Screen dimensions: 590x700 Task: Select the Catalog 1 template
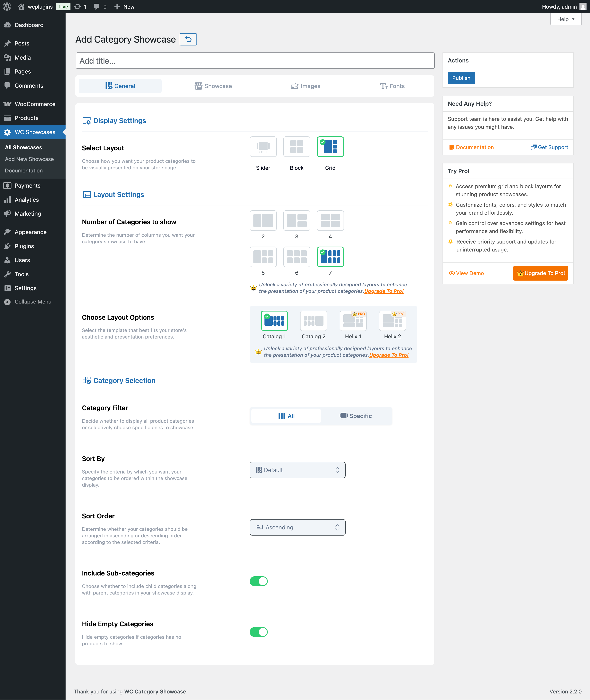click(274, 321)
